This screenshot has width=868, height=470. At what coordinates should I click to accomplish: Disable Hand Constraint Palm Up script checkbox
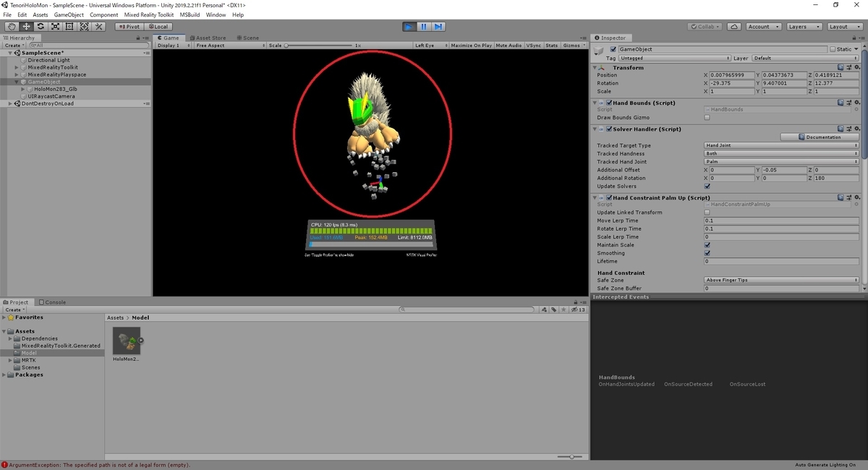pyautogui.click(x=609, y=197)
